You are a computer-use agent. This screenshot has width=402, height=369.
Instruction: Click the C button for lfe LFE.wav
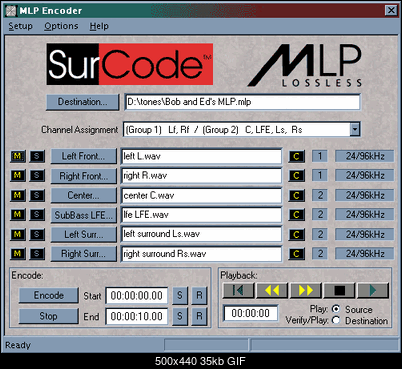pyautogui.click(x=296, y=214)
